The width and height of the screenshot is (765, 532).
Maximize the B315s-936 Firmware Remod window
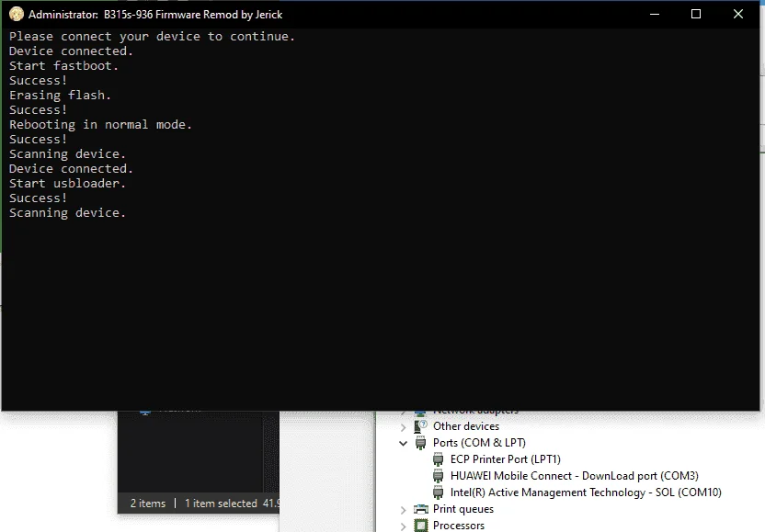tap(696, 14)
